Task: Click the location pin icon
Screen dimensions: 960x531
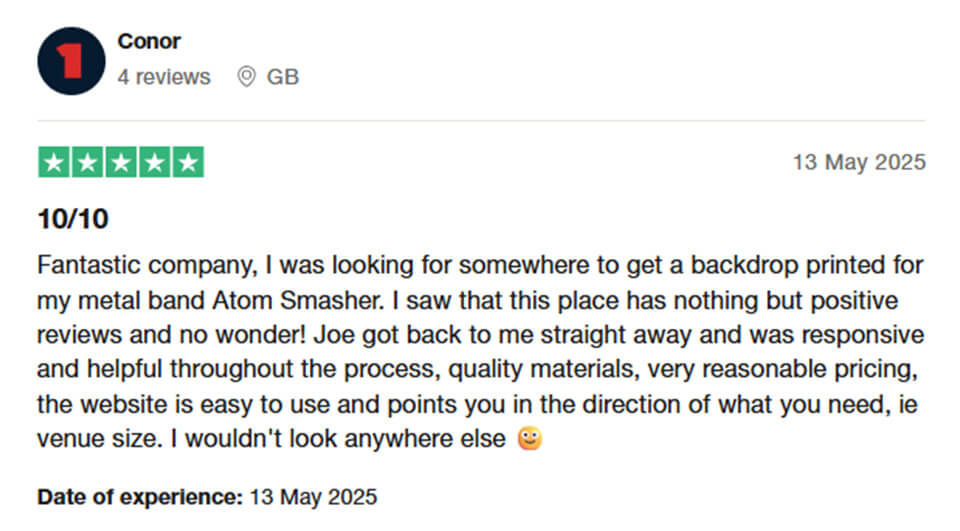Action: click(x=246, y=77)
